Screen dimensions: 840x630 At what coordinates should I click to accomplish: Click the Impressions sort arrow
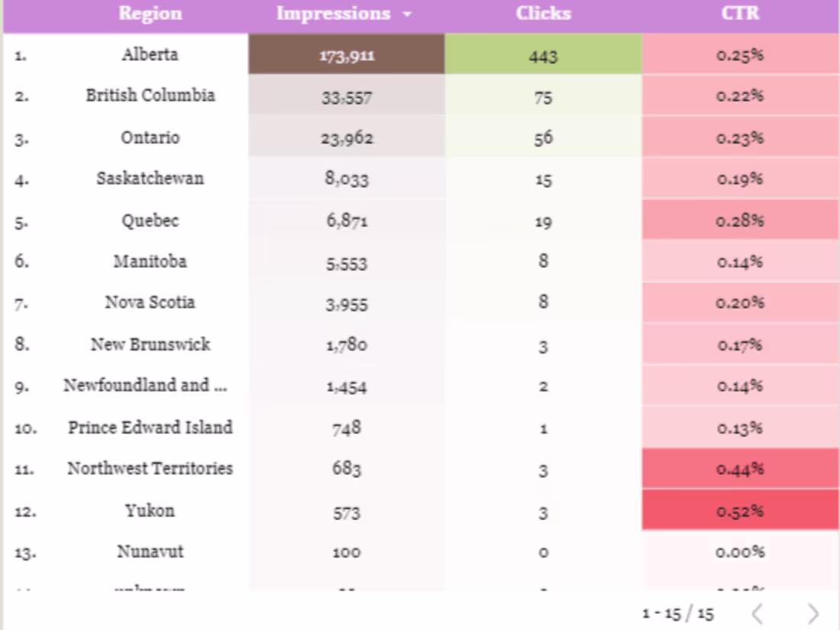point(407,15)
